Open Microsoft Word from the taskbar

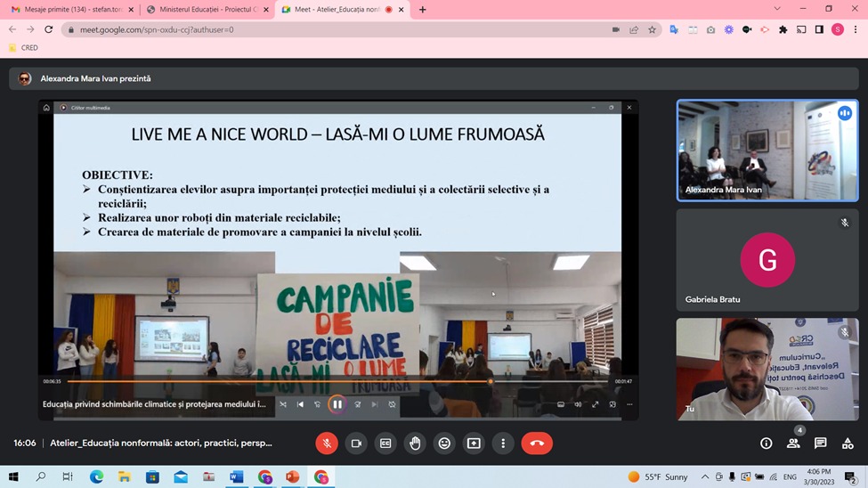click(x=236, y=477)
